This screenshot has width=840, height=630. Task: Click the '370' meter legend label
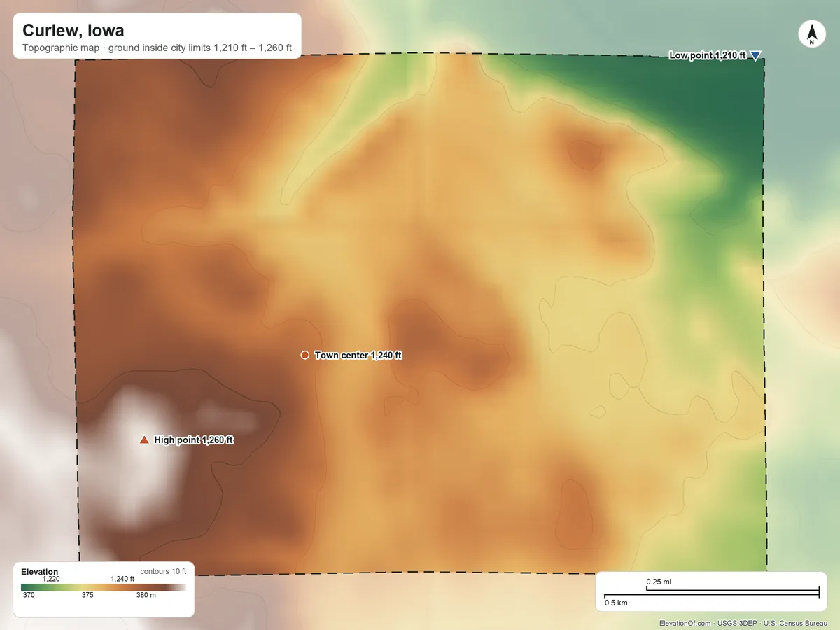coord(29,596)
